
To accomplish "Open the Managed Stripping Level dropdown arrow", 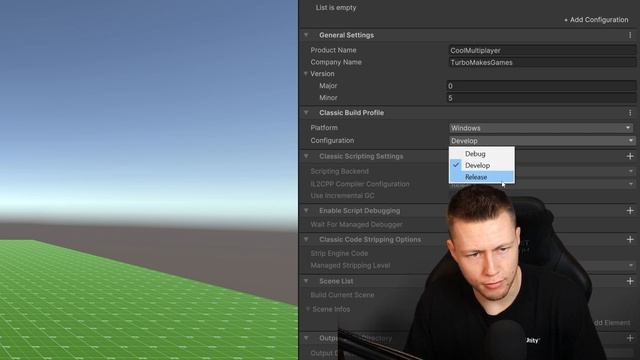I will [630, 266].
